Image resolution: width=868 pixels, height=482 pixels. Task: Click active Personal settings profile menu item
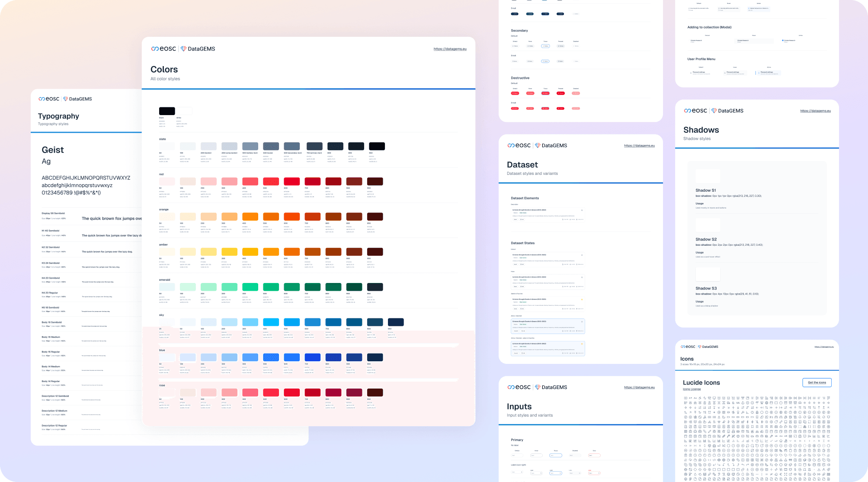pyautogui.click(x=769, y=73)
